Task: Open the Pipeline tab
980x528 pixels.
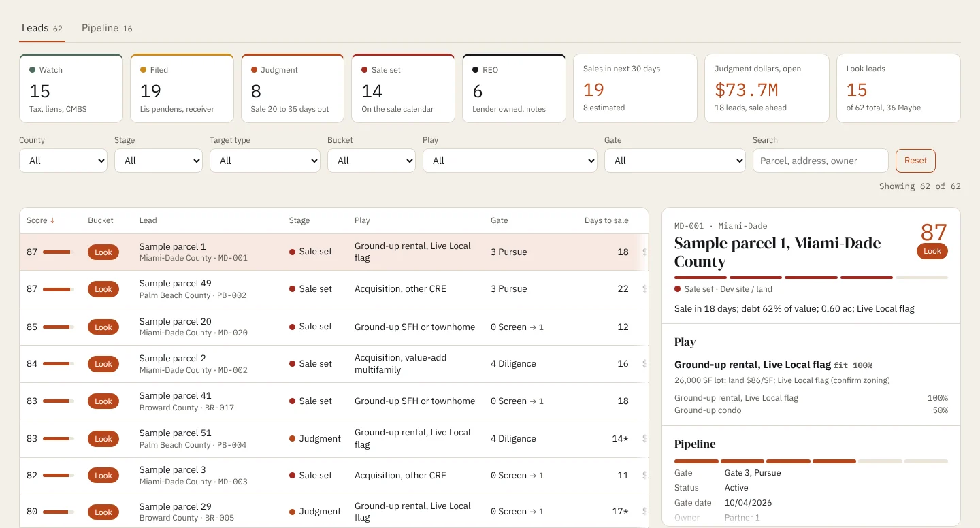Action: click(x=107, y=28)
